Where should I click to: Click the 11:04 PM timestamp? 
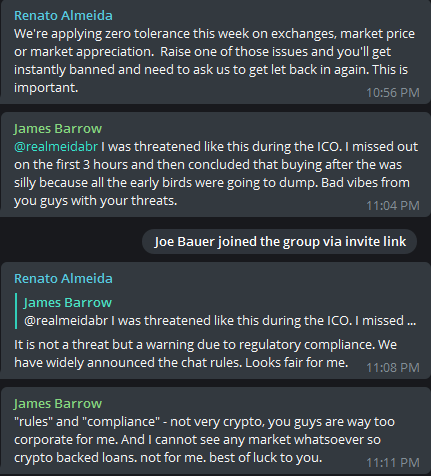[393, 206]
